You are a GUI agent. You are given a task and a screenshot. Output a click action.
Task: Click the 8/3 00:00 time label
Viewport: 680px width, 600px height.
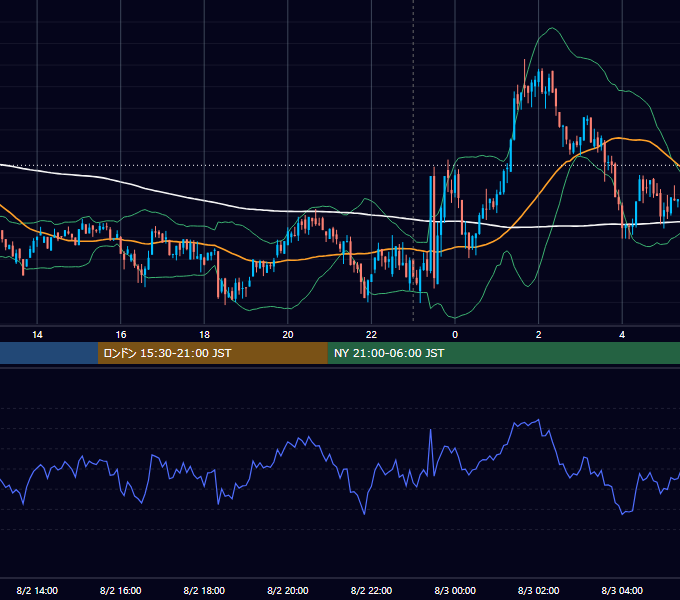(x=455, y=590)
